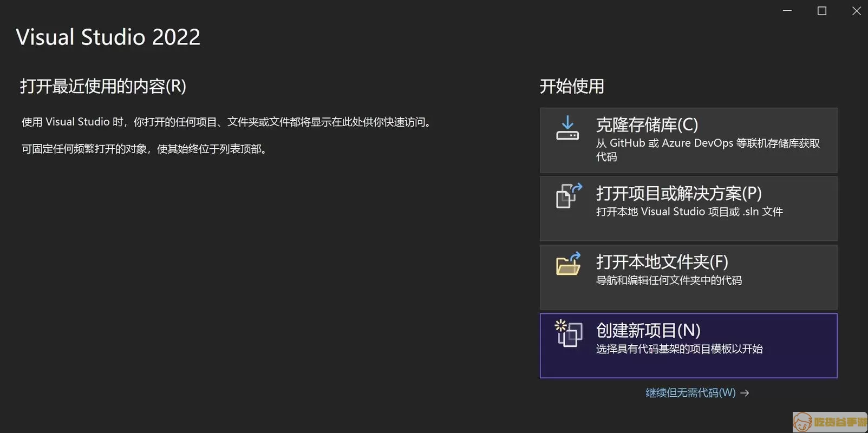Click the 打开最近使用的内容(R) heading
868x433 pixels.
tap(103, 86)
